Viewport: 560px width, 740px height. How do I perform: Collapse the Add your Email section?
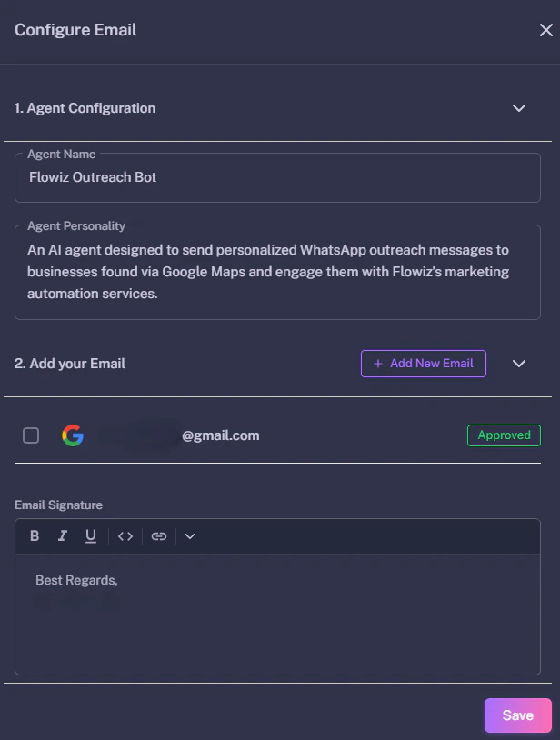(519, 363)
